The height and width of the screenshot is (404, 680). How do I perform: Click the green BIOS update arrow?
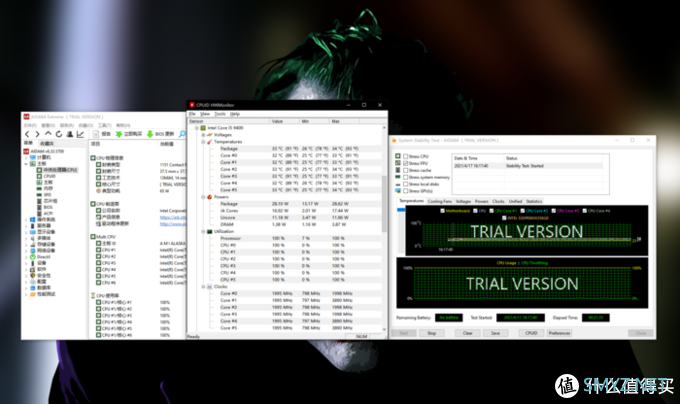[150, 134]
